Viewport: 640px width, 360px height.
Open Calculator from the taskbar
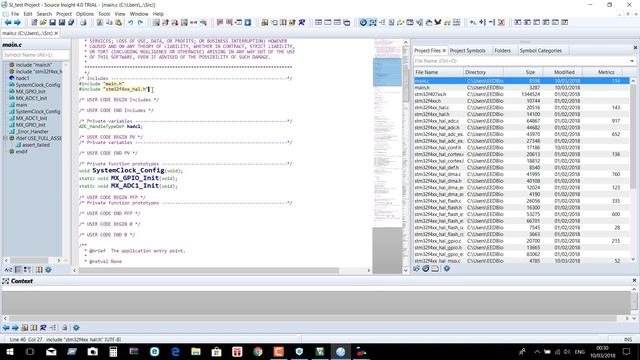(x=113, y=351)
